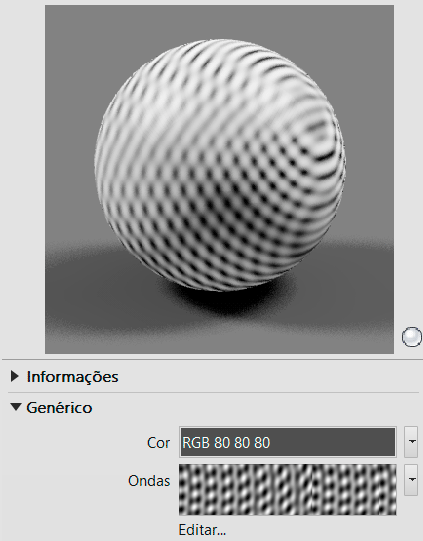Image resolution: width=423 pixels, height=541 pixels.
Task: Click the Editar... link under Ondas
Action: coord(202,530)
